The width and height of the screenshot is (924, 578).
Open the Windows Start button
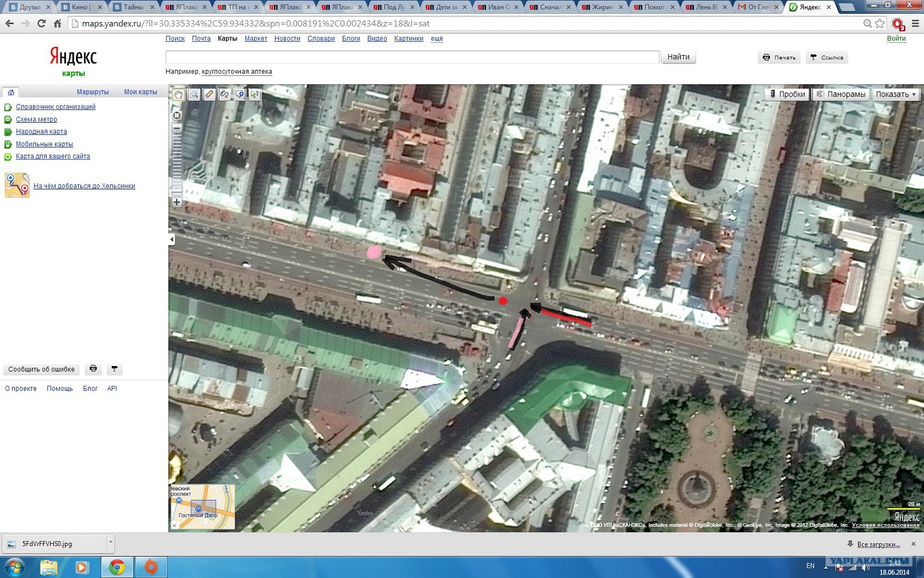(14, 567)
